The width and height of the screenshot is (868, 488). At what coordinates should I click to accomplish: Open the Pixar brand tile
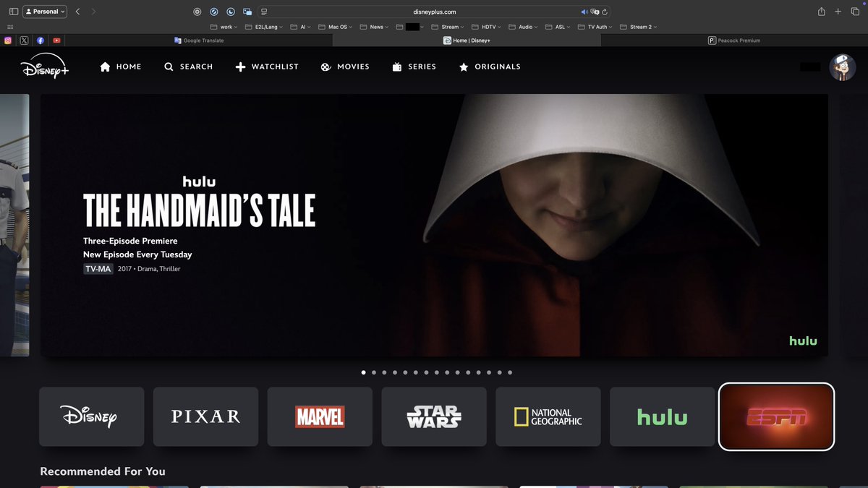(x=205, y=416)
